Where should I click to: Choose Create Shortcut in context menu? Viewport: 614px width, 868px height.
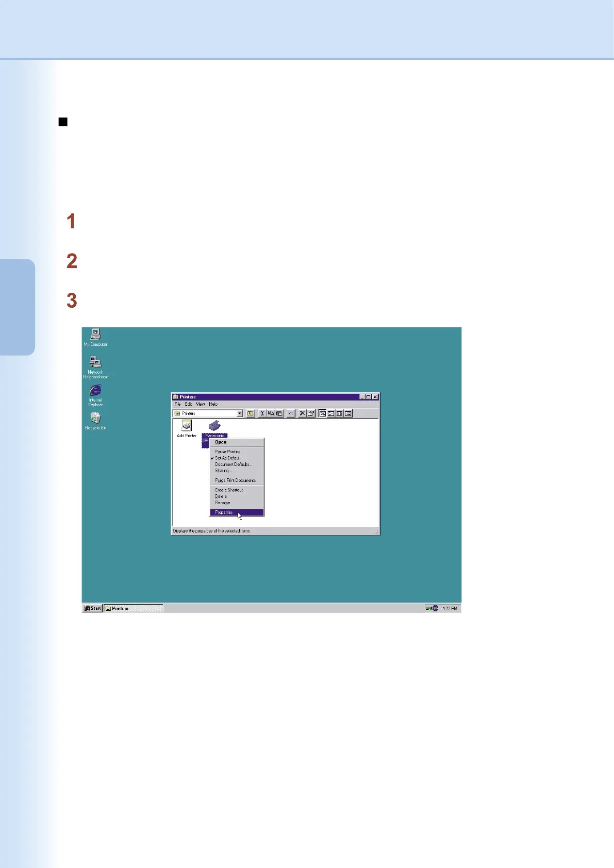(237, 490)
